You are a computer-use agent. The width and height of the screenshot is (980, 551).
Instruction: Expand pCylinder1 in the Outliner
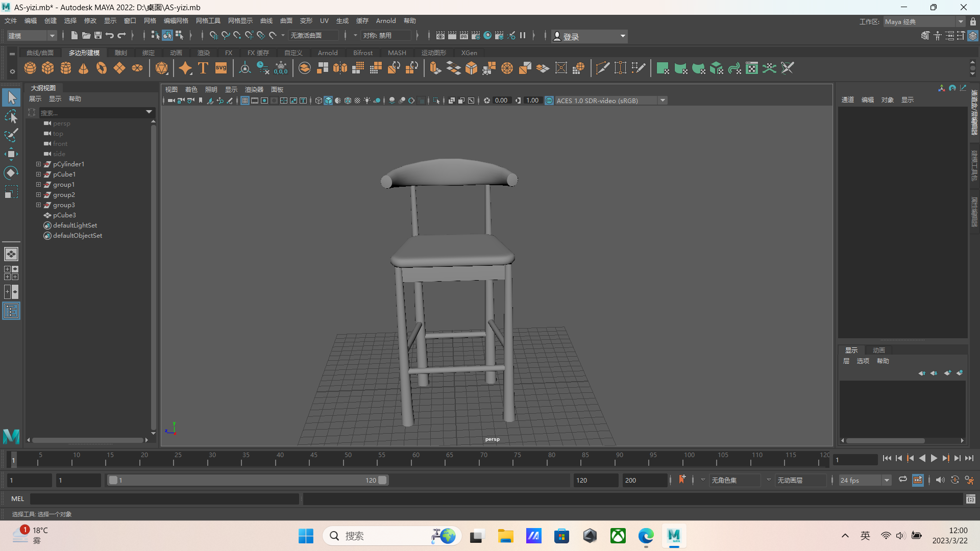point(38,164)
